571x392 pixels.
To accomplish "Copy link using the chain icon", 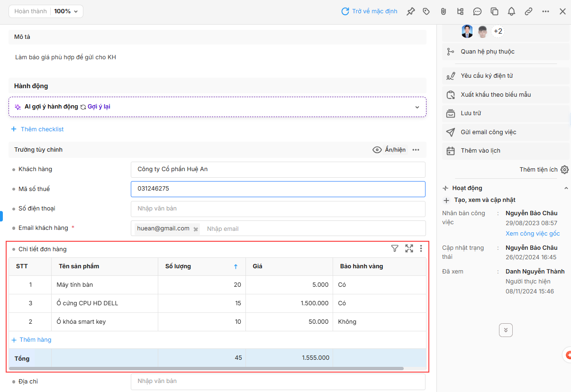I will [528, 11].
